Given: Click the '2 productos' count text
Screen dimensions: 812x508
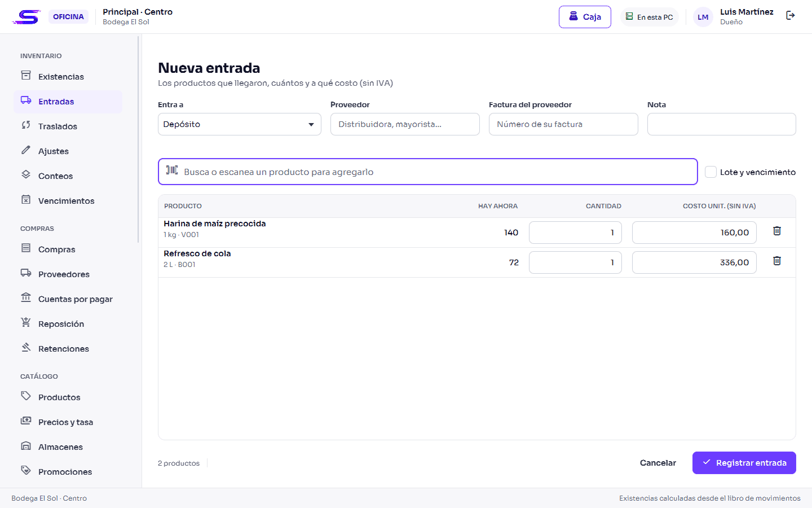Looking at the screenshot, I should [x=179, y=463].
